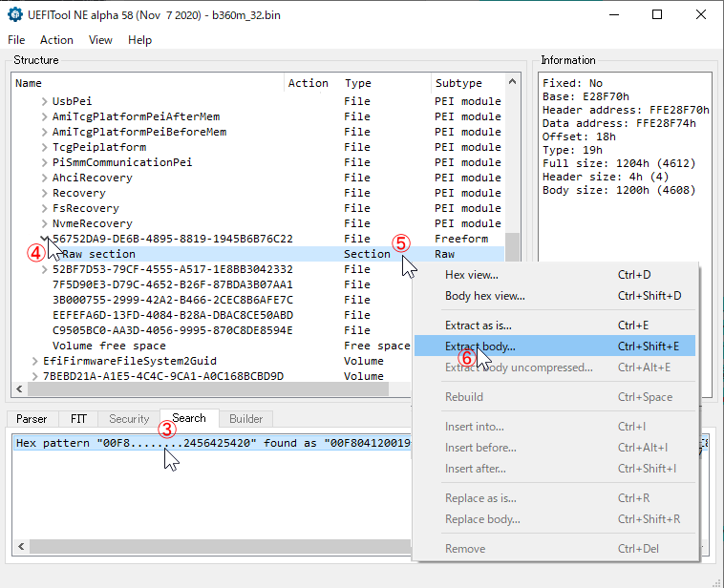
Task: Switch to the Parser tab
Action: [x=32, y=419]
